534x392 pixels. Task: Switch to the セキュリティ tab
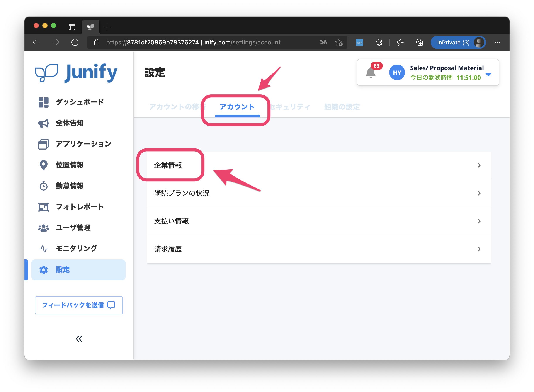pos(291,107)
